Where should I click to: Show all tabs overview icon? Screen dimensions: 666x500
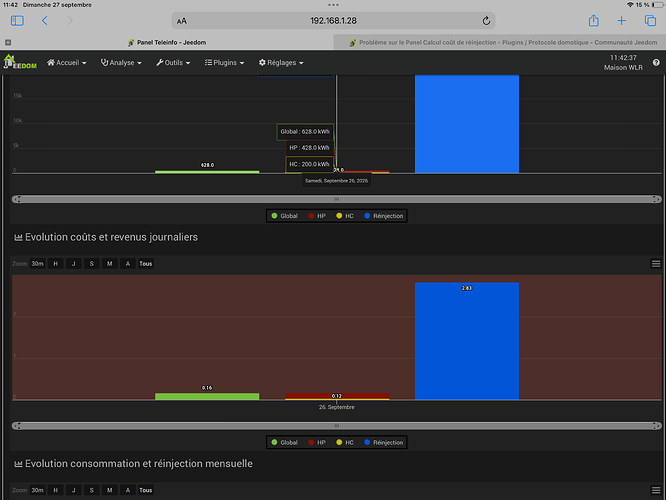click(650, 20)
